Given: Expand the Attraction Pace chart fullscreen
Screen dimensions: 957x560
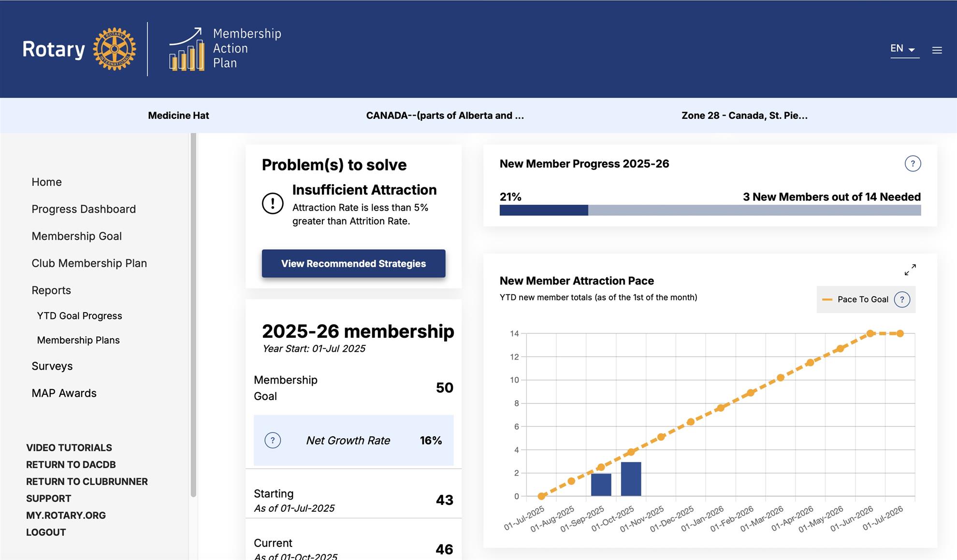Looking at the screenshot, I should [910, 270].
